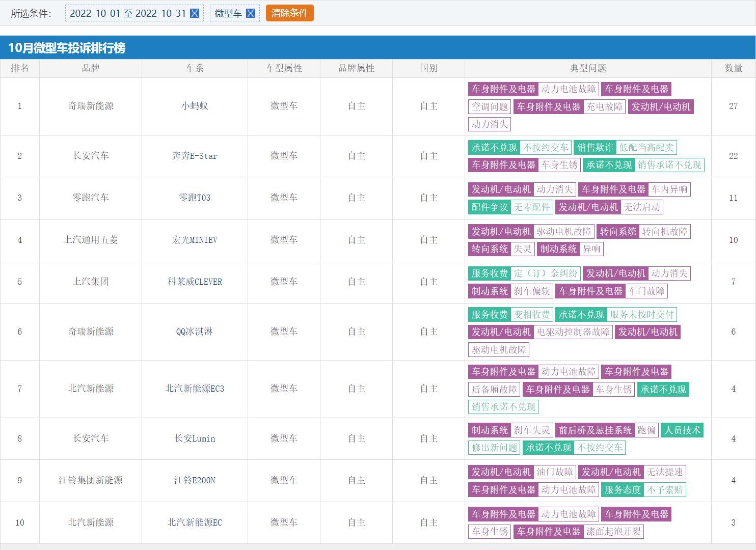Screen dimensions: 756x550
Task: Click the 无法提速 tag
Action: (x=665, y=472)
